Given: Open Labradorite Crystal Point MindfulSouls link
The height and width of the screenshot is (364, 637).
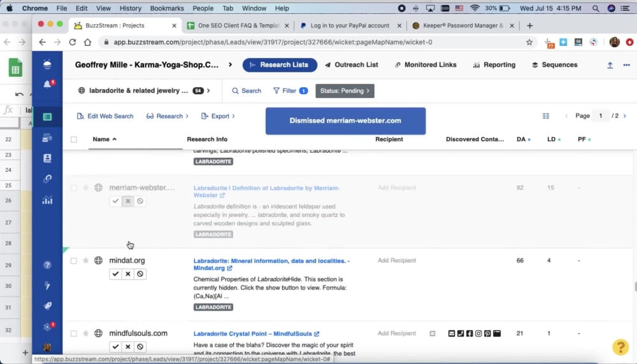Looking at the screenshot, I should (256, 333).
